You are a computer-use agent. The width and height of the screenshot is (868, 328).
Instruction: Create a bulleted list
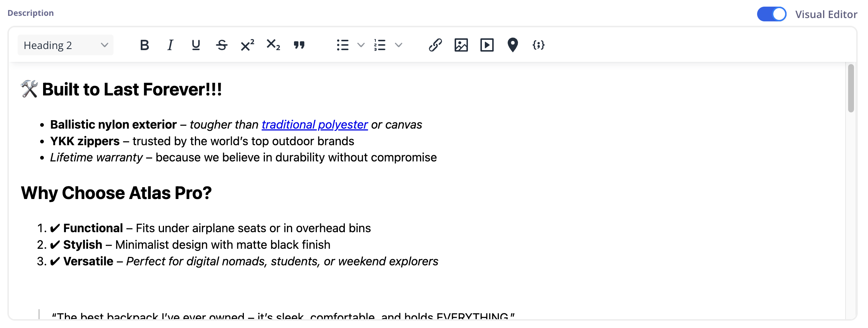(343, 45)
